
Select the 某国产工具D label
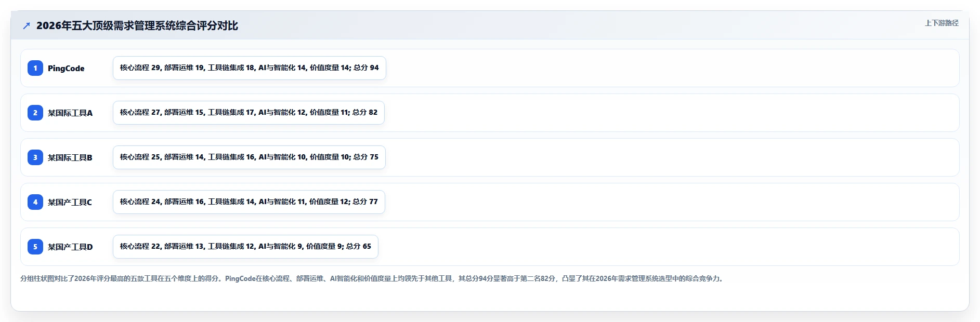[x=70, y=247]
